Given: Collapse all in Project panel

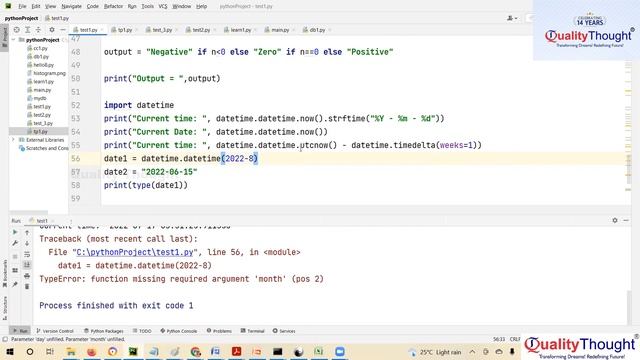Looking at the screenshot, I should click(x=38, y=30).
